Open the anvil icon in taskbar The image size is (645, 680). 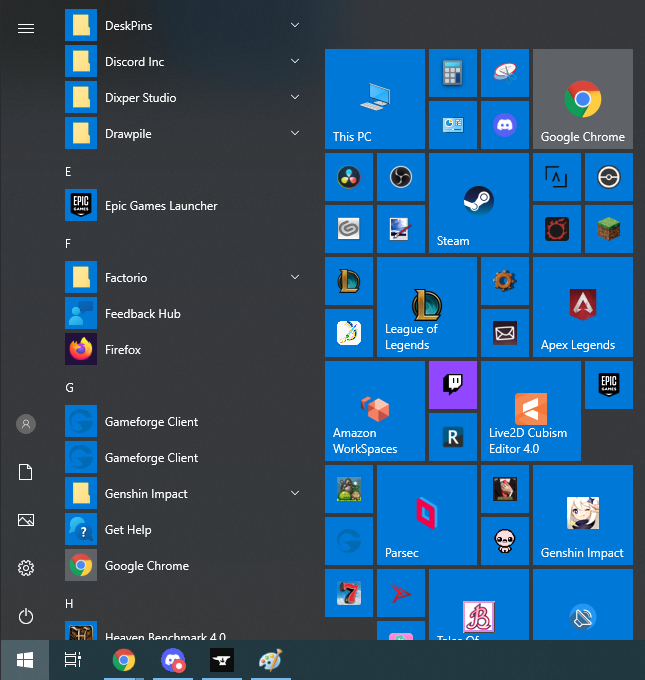[x=222, y=660]
